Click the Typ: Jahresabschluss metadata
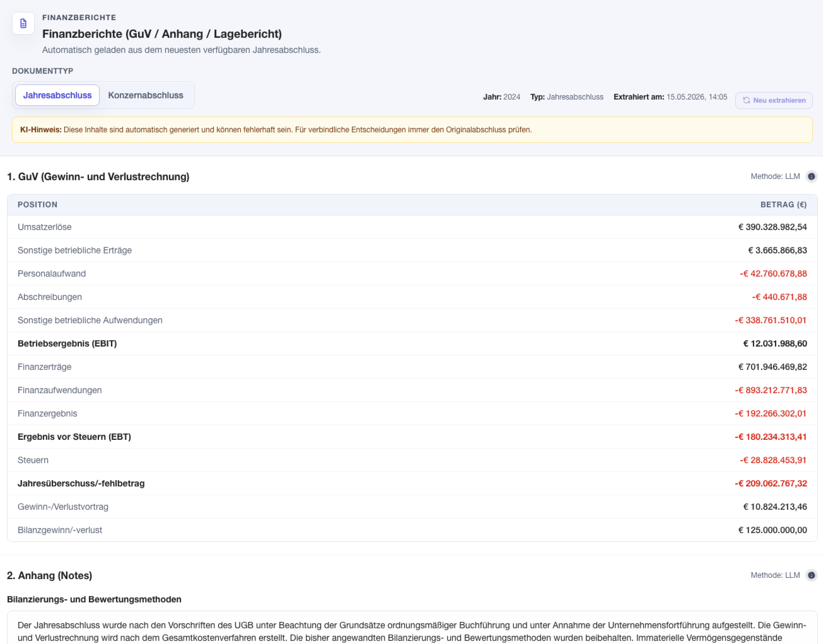Viewport: 823px width, 644px height. pos(567,97)
